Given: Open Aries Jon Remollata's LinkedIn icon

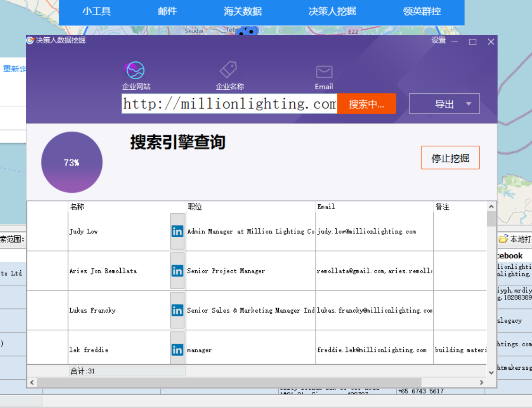Looking at the screenshot, I should 177,271.
